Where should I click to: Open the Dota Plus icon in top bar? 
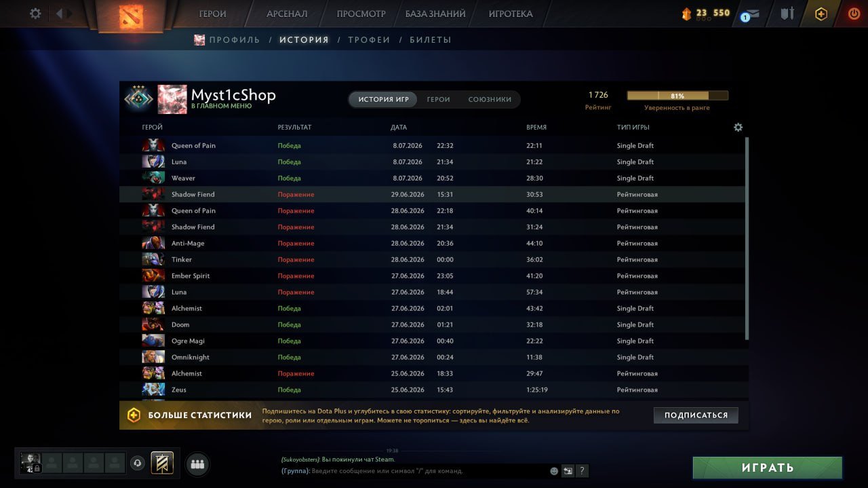(x=821, y=14)
